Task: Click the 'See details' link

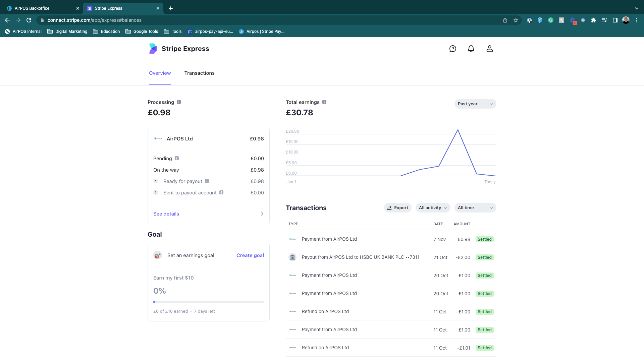Action: 166,214
